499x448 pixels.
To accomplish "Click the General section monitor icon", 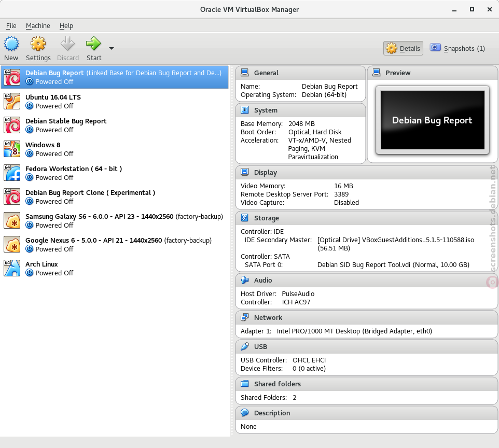I will [x=245, y=73].
